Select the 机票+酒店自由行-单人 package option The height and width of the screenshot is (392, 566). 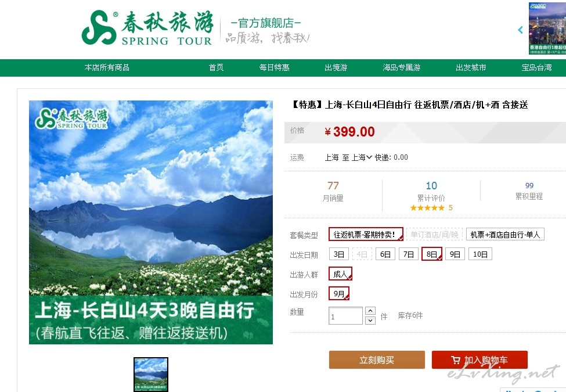click(505, 234)
